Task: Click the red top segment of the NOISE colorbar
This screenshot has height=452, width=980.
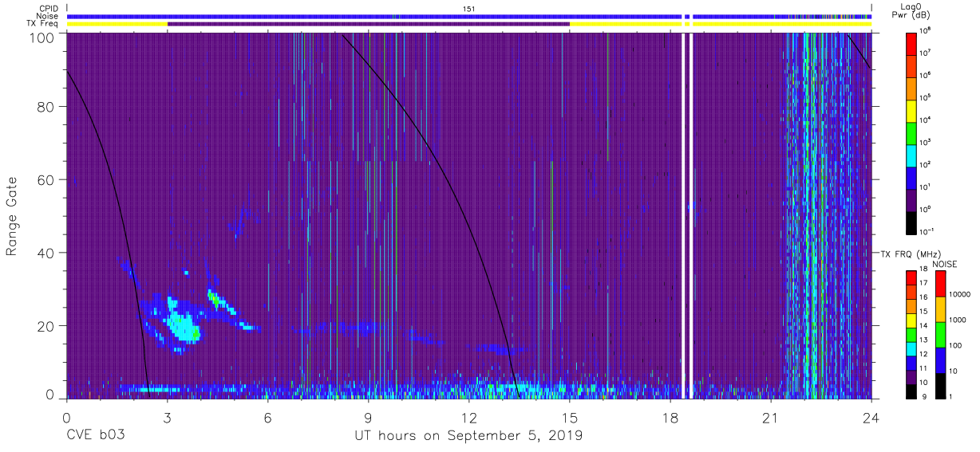Action: coord(939,283)
